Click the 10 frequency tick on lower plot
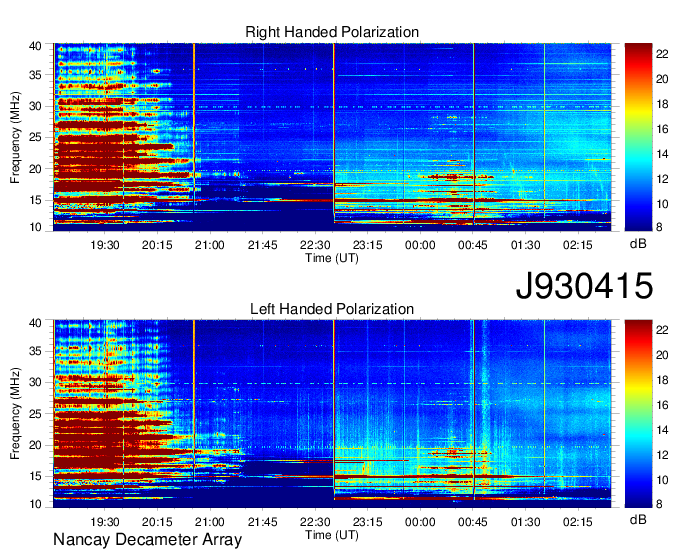This screenshot has height=552, width=680. click(x=36, y=504)
